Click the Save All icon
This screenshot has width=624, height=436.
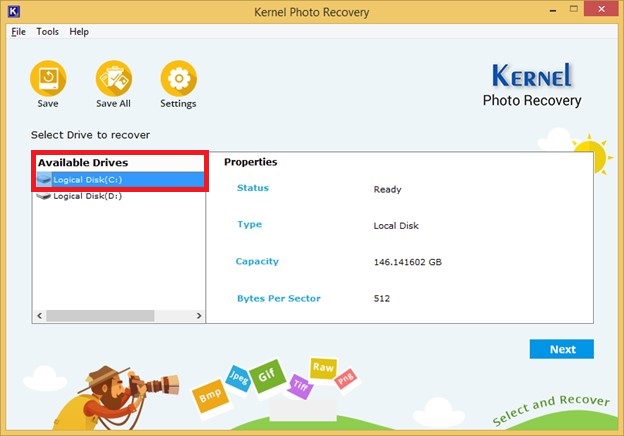114,78
